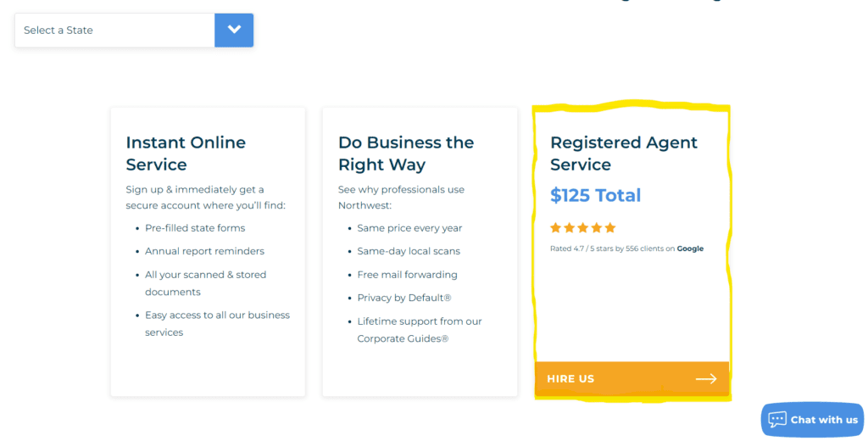Image resolution: width=868 pixels, height=441 pixels.
Task: Click the arrow icon on Hire Us
Action: pos(706,379)
